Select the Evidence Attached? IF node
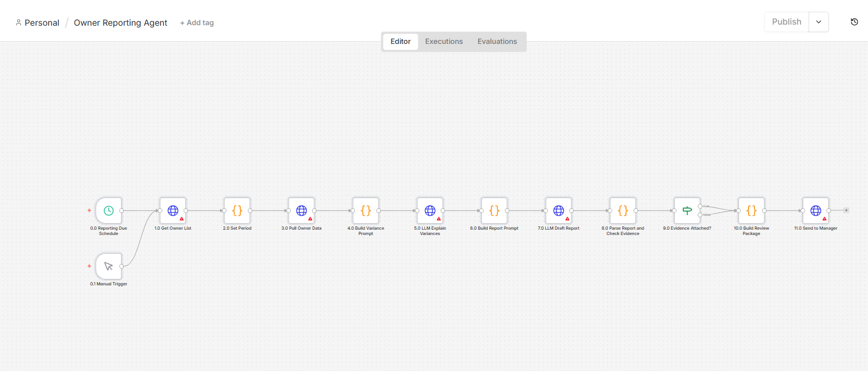The height and width of the screenshot is (371, 868). coord(687,210)
